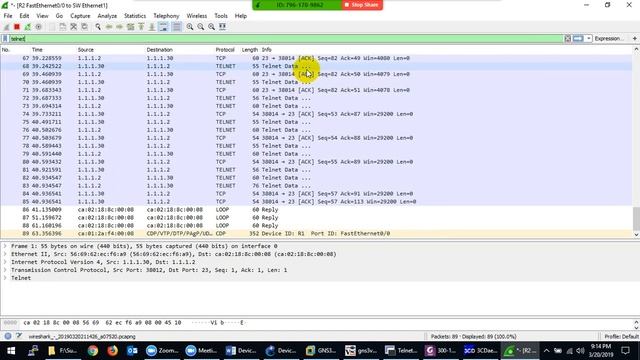This screenshot has height=360, width=640.
Task: Sort the packet list by Length column
Action: 249,50
